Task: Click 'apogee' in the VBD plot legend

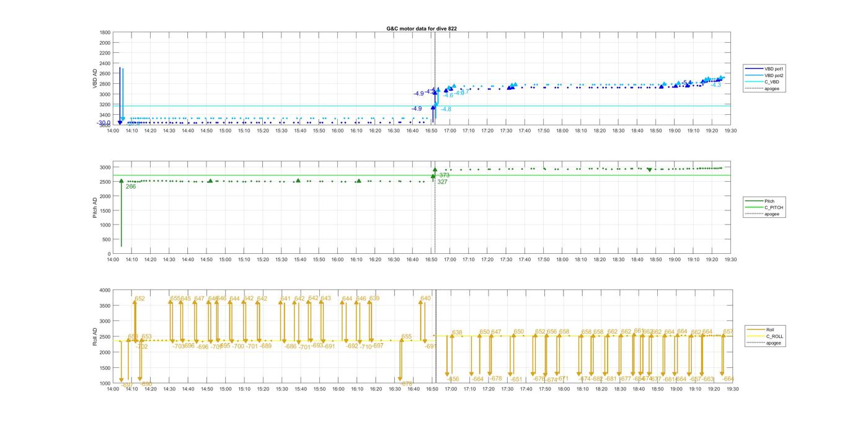Action: [772, 89]
